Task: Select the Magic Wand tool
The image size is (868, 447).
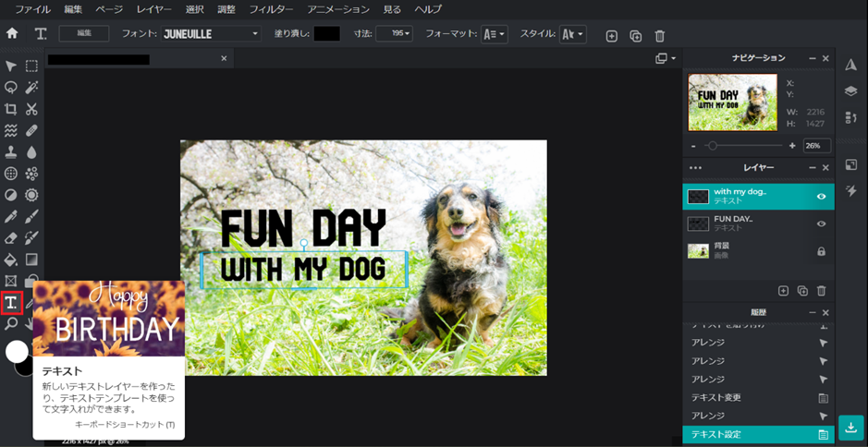Action: (x=31, y=88)
